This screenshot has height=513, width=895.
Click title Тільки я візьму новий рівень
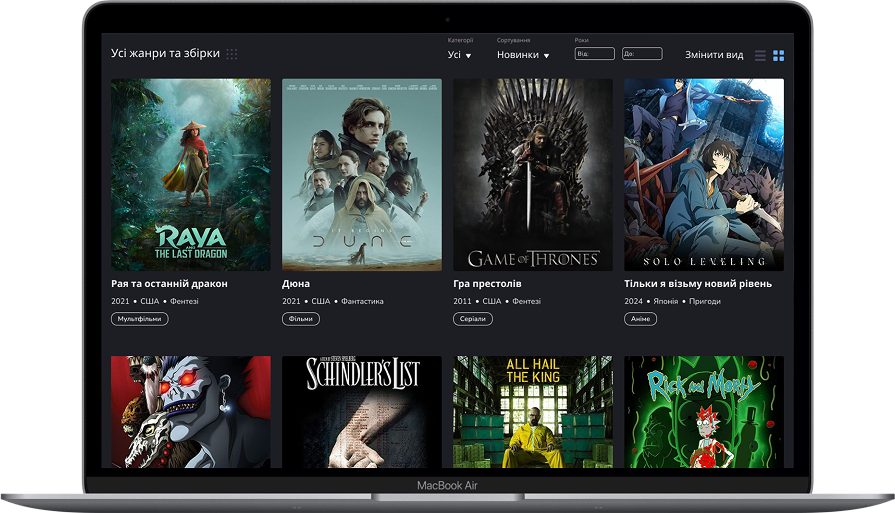click(x=698, y=284)
